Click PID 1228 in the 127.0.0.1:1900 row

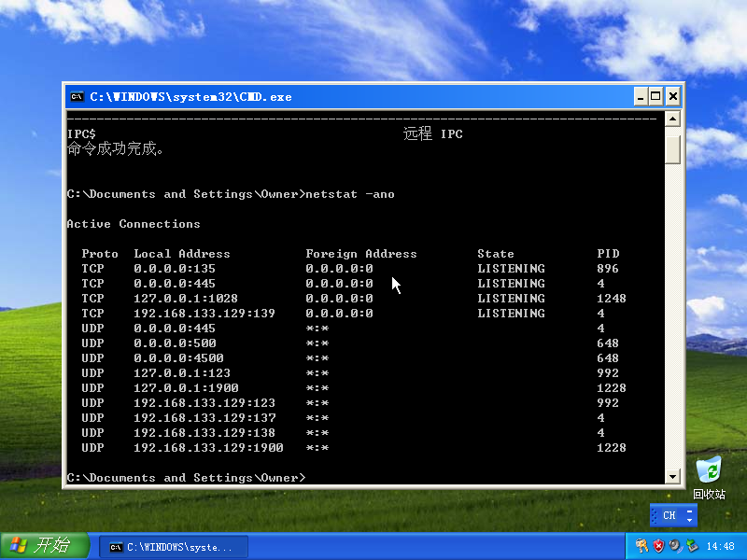(612, 388)
